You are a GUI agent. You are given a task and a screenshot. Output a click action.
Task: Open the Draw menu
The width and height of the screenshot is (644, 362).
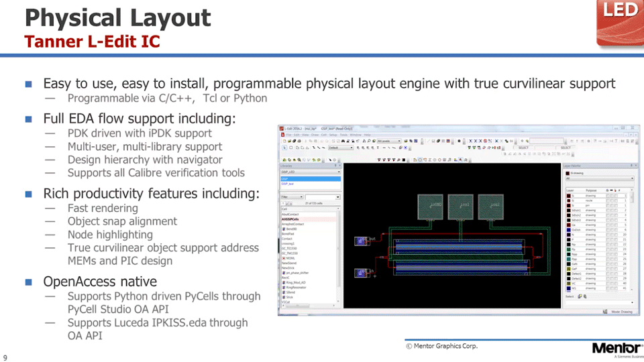pos(315,135)
